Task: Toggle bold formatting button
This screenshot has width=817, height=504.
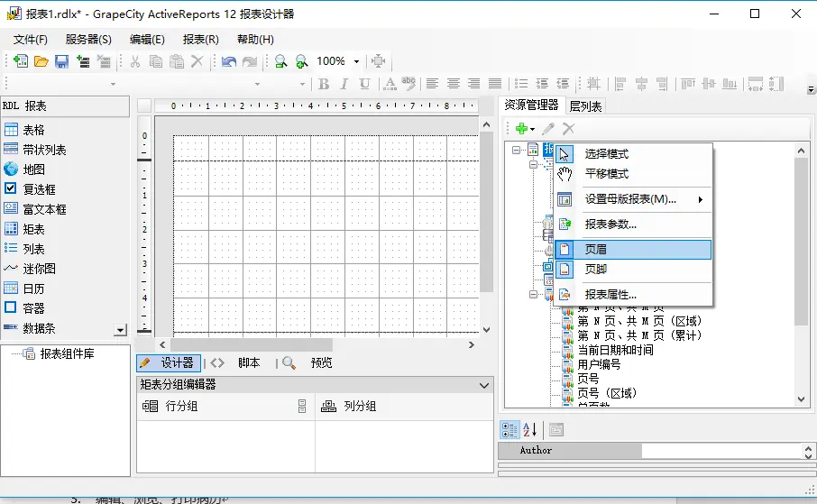Action: 324,84
